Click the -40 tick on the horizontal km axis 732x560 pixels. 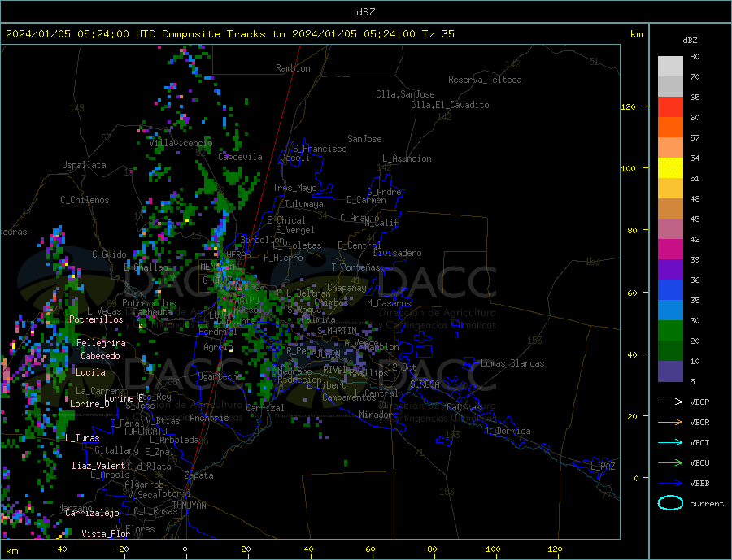pos(59,549)
